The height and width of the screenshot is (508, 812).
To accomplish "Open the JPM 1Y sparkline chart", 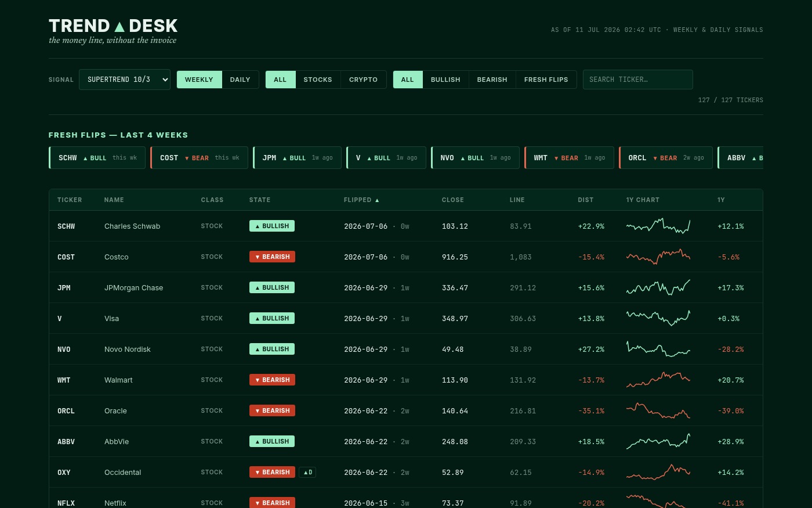I will click(658, 287).
